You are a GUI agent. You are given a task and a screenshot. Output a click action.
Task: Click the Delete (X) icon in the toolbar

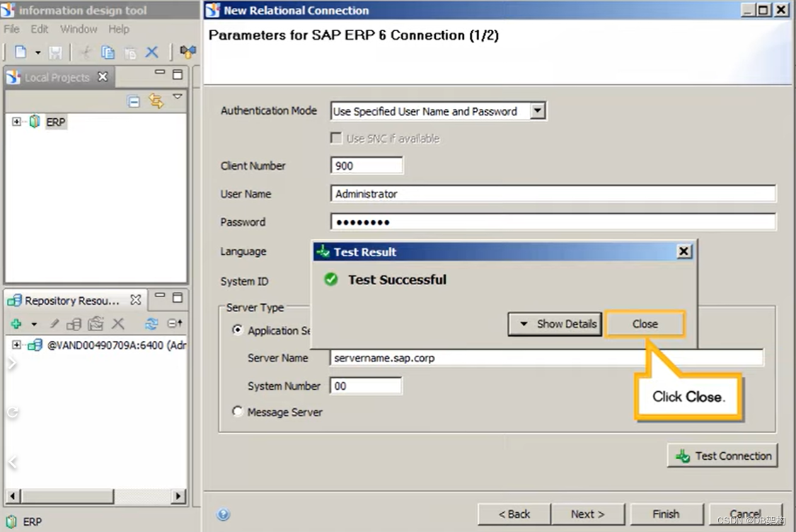tap(152, 52)
